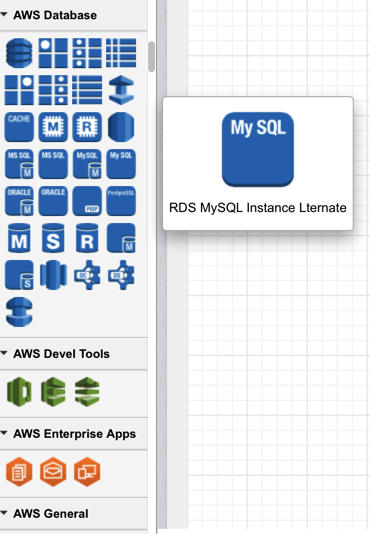Select the Redshift barrel icon
The width and height of the screenshot is (370, 534).
[53, 275]
